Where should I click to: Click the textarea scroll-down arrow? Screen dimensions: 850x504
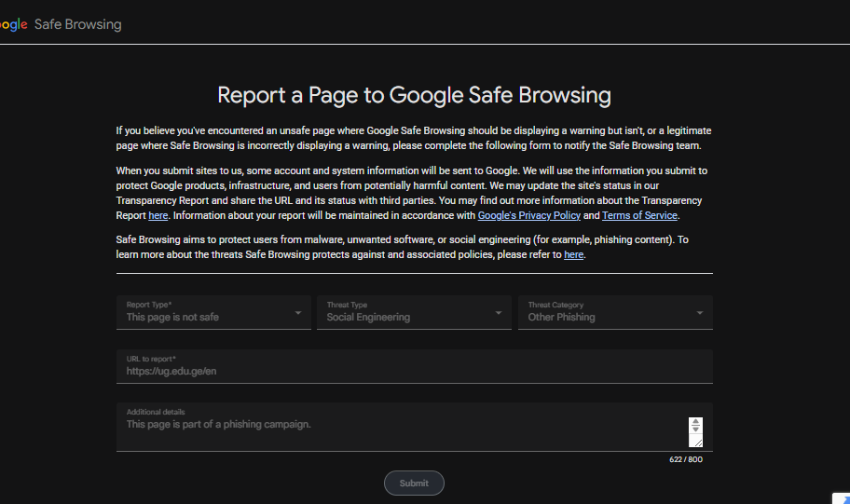tap(695, 429)
